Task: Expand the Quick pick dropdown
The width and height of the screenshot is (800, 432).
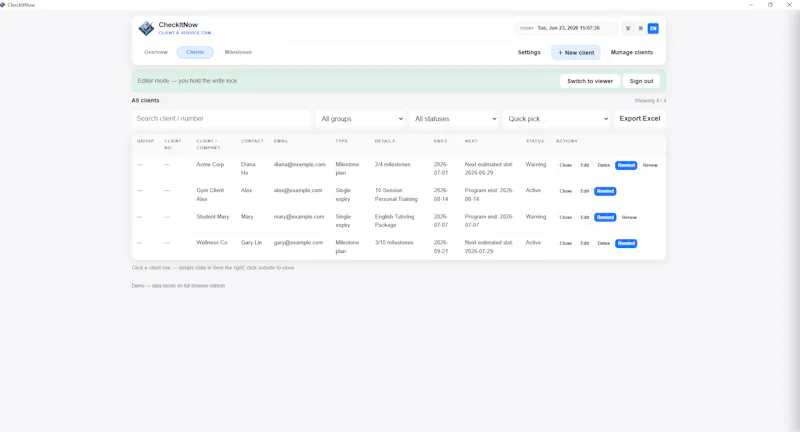Action: tap(557, 119)
